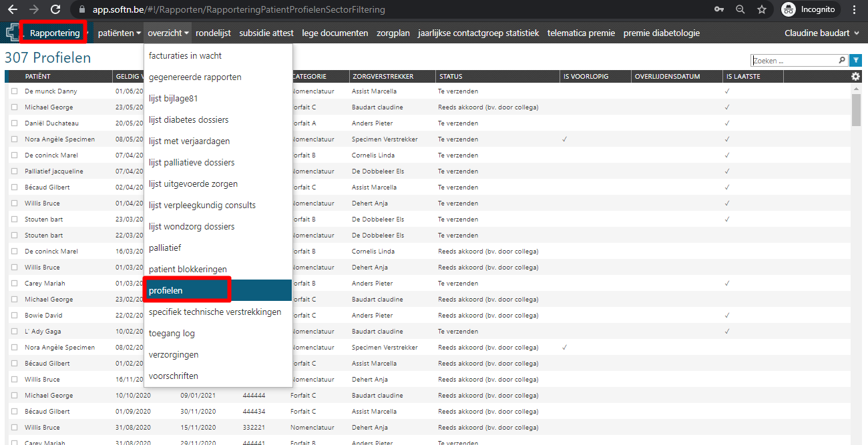Click the Incognito profile icon
Screen dimensions: 868x445
pos(789,10)
